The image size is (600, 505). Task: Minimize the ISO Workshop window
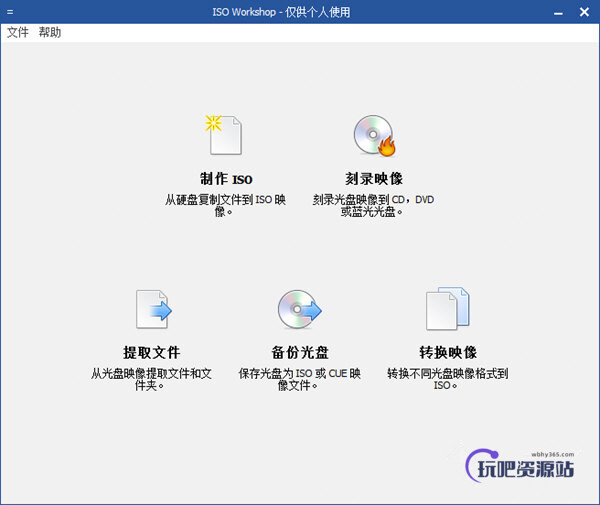(558, 13)
